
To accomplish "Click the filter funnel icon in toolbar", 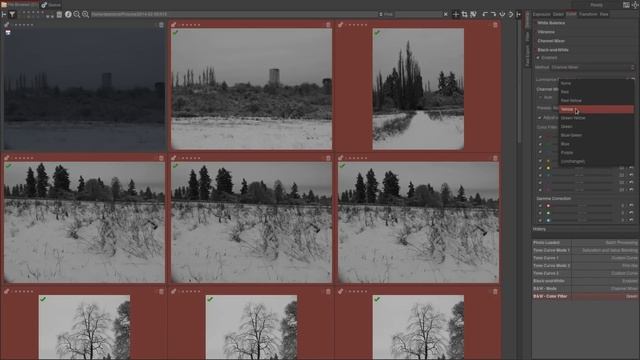I will coord(12,14).
